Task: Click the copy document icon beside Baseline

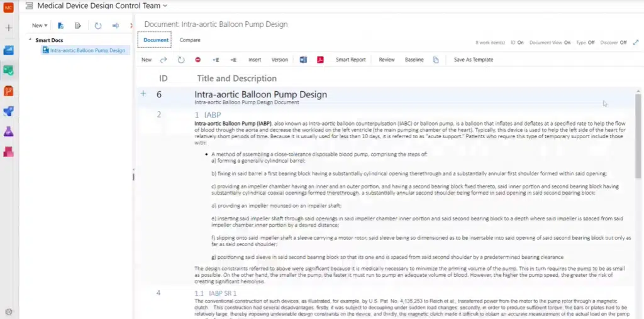Action: point(436,60)
